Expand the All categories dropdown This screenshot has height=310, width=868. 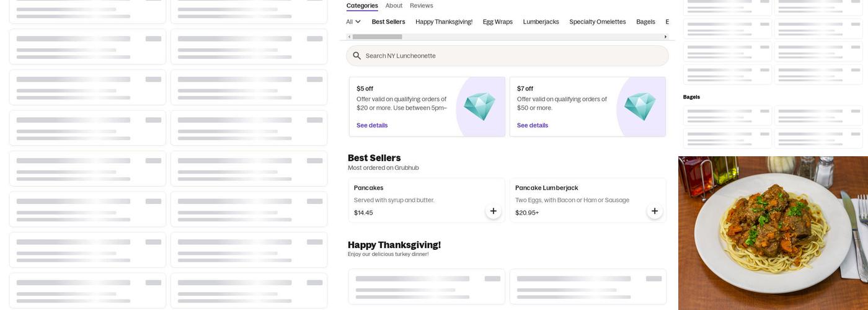pos(353,22)
